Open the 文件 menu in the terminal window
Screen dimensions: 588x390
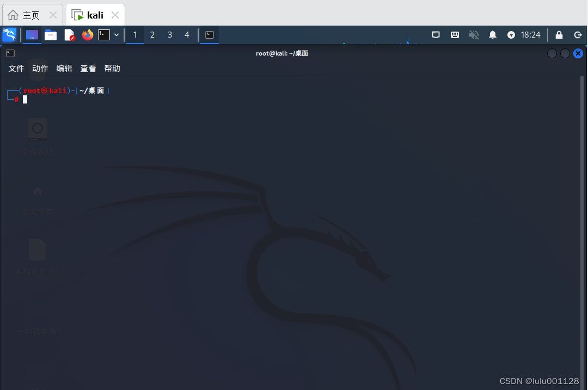[16, 68]
